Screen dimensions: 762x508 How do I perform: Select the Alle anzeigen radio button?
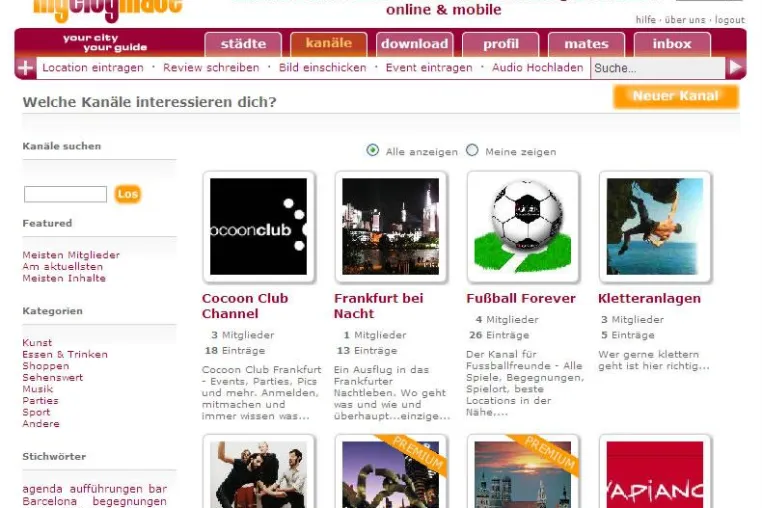pyautogui.click(x=373, y=150)
